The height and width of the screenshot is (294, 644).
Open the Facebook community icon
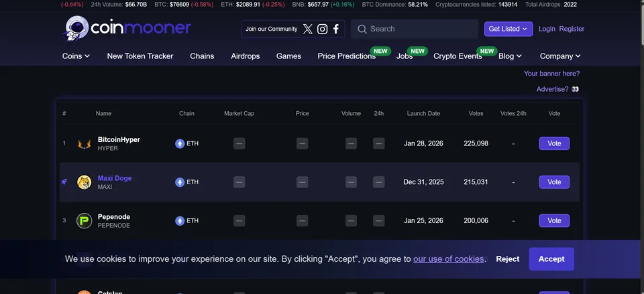(336, 29)
